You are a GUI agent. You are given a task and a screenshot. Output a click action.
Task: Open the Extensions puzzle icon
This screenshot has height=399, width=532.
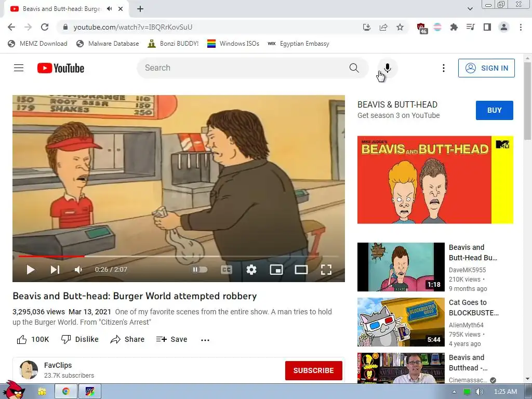454,27
